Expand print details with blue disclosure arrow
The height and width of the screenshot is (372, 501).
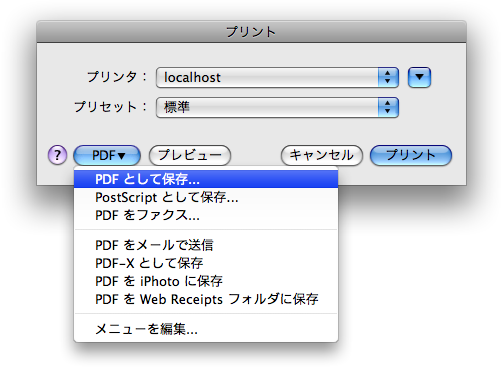(419, 77)
